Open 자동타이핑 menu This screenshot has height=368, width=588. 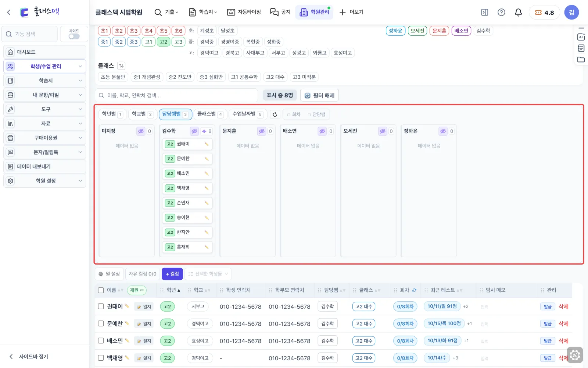pyautogui.click(x=244, y=12)
